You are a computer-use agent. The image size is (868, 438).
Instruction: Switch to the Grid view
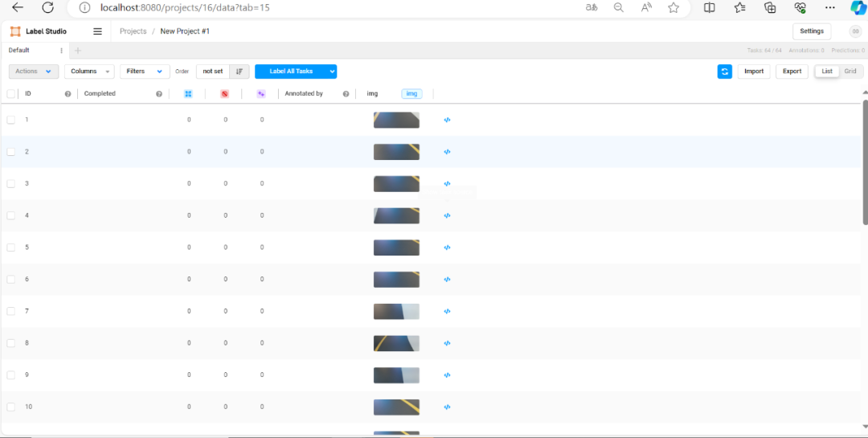click(x=850, y=72)
